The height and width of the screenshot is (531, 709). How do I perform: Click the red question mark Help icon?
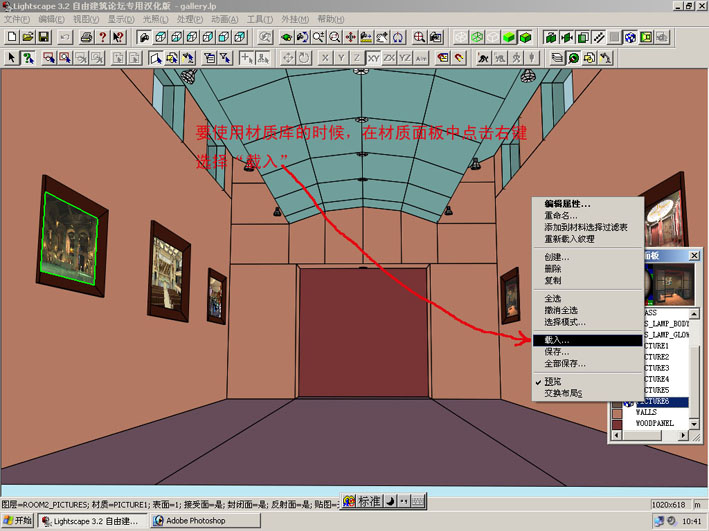point(103,37)
